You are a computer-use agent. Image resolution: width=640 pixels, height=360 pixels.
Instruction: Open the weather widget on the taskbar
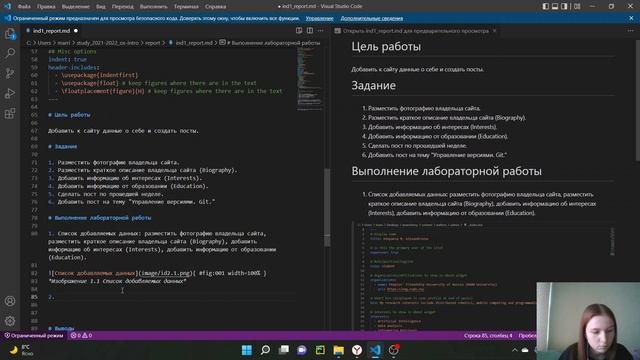21,350
